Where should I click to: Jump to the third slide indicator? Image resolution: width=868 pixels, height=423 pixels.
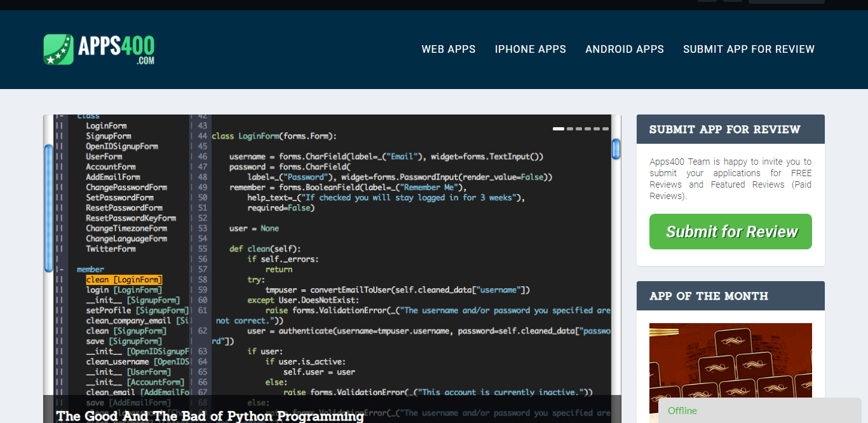(579, 129)
